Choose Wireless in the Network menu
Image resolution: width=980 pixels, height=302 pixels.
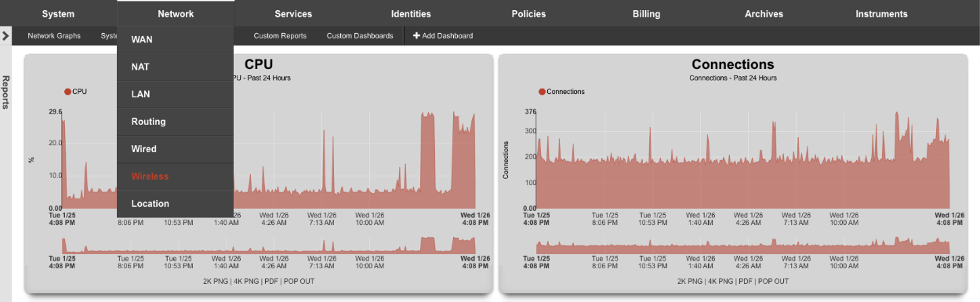[175, 176]
